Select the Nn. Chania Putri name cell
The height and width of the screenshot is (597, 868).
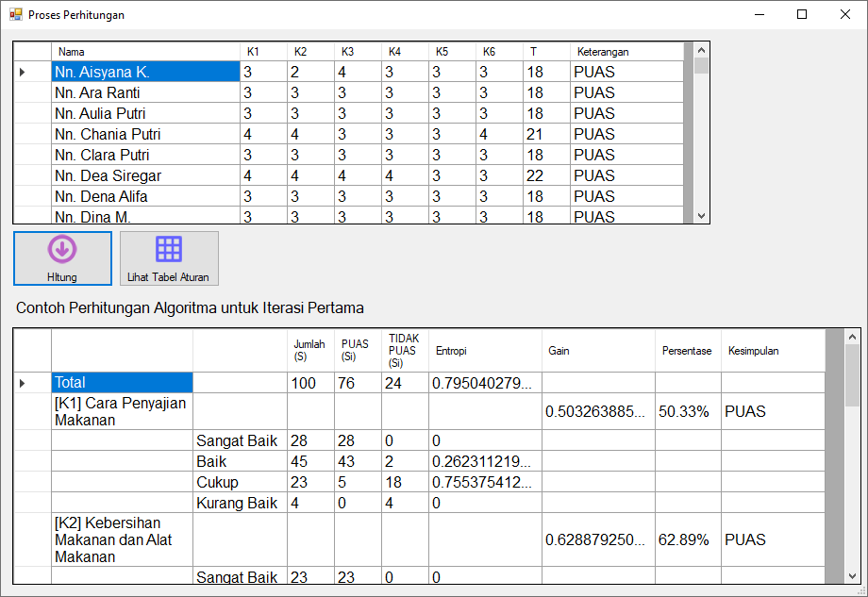pos(145,134)
